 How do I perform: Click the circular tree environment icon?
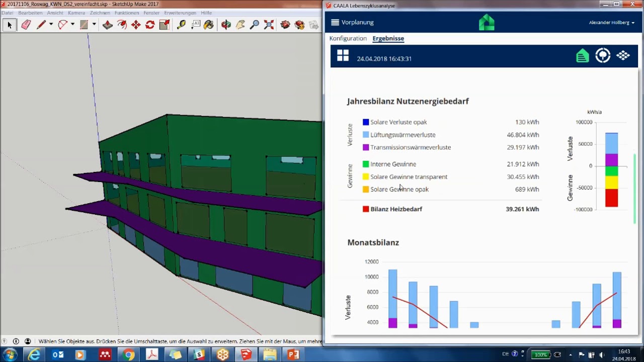click(603, 56)
